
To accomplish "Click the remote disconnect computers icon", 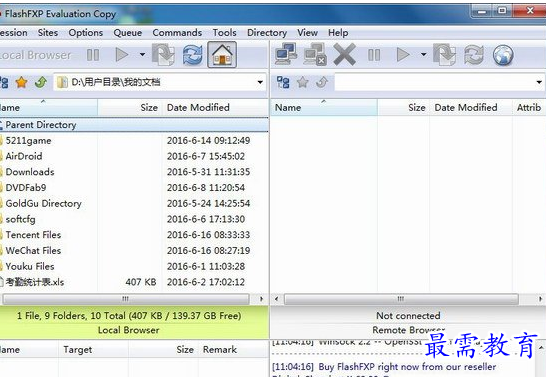I will coord(315,54).
